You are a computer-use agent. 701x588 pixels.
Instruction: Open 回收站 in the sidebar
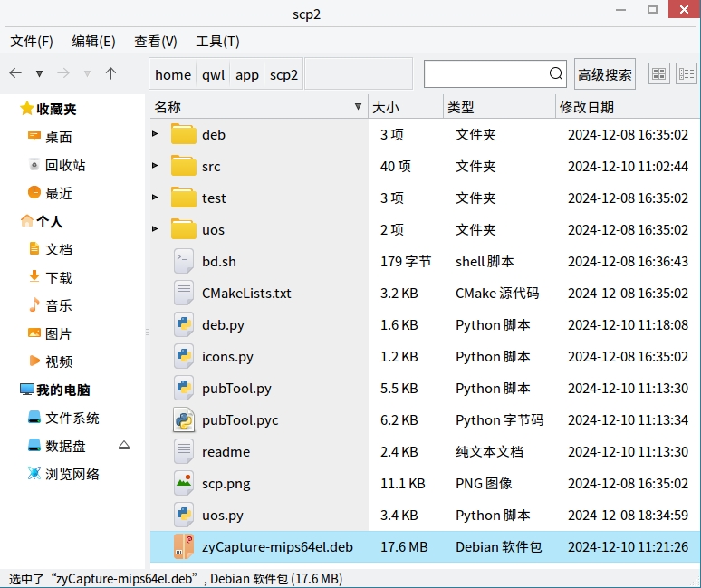click(x=65, y=165)
